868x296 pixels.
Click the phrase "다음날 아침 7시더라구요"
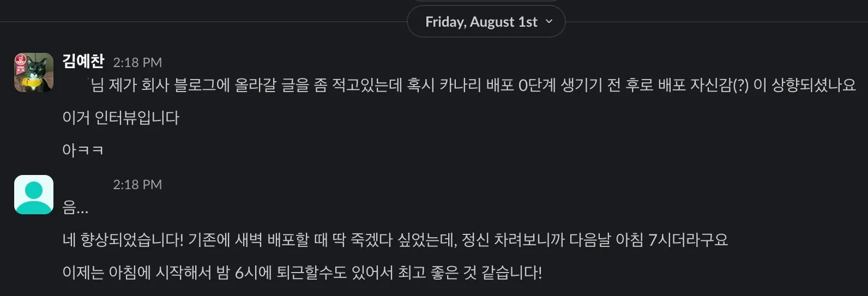(648, 240)
